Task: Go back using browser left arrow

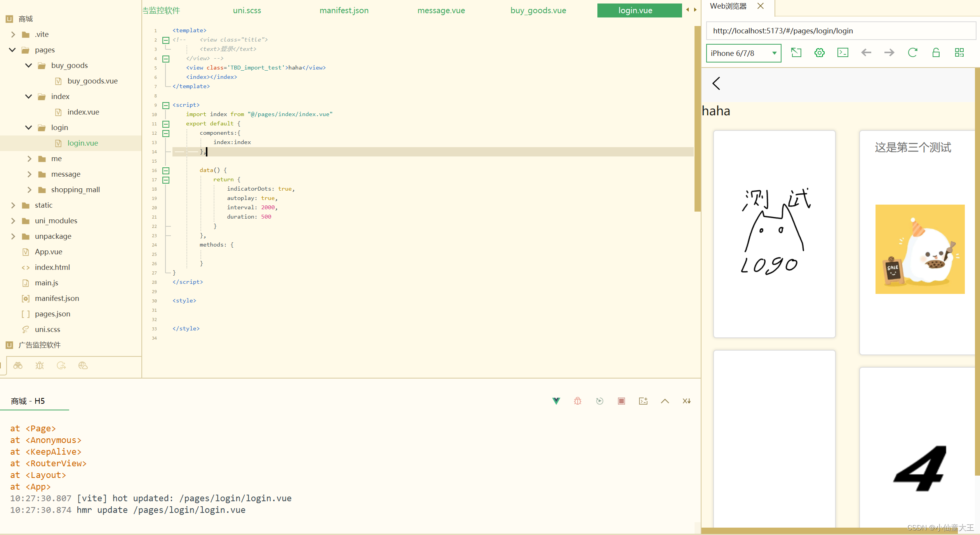Action: tap(866, 53)
